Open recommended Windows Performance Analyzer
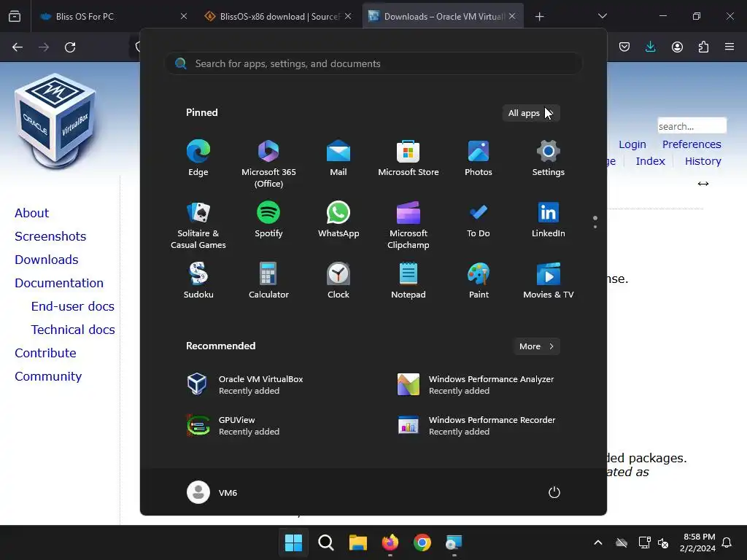The height and width of the screenshot is (560, 747). (476, 384)
